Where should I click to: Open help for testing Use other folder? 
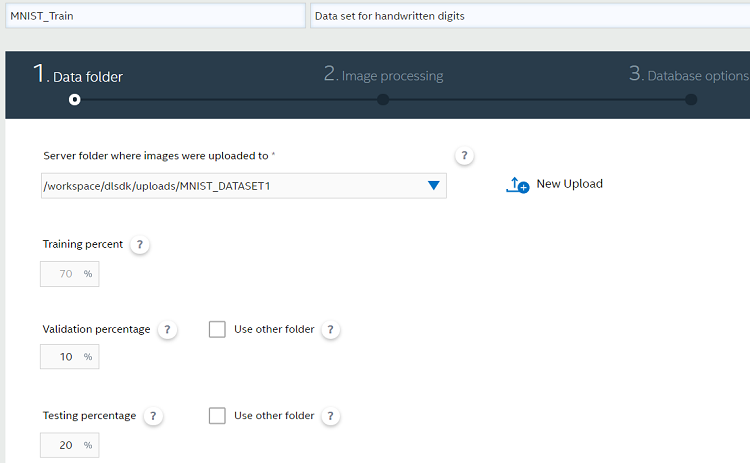pos(331,416)
